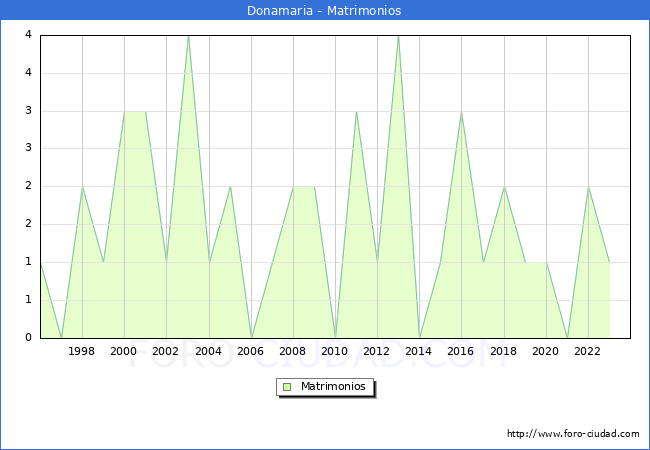Click the x-axis label 2004
The height and width of the screenshot is (450, 650).
click(209, 351)
